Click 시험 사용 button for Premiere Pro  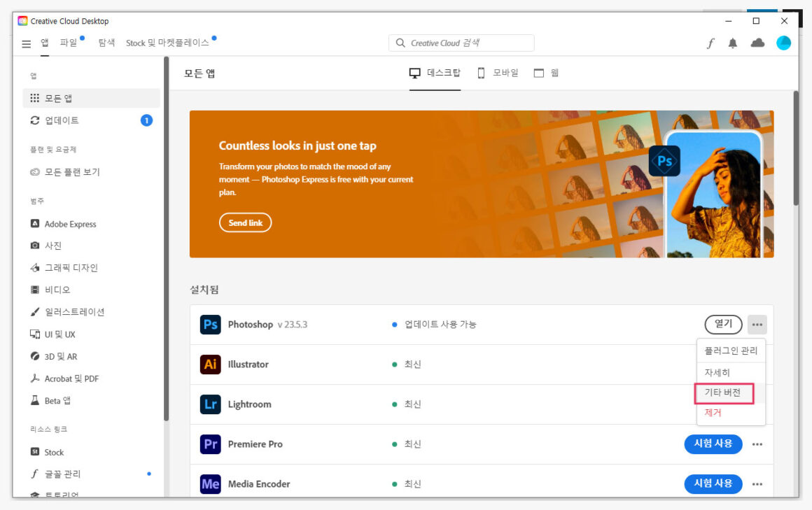click(x=713, y=444)
